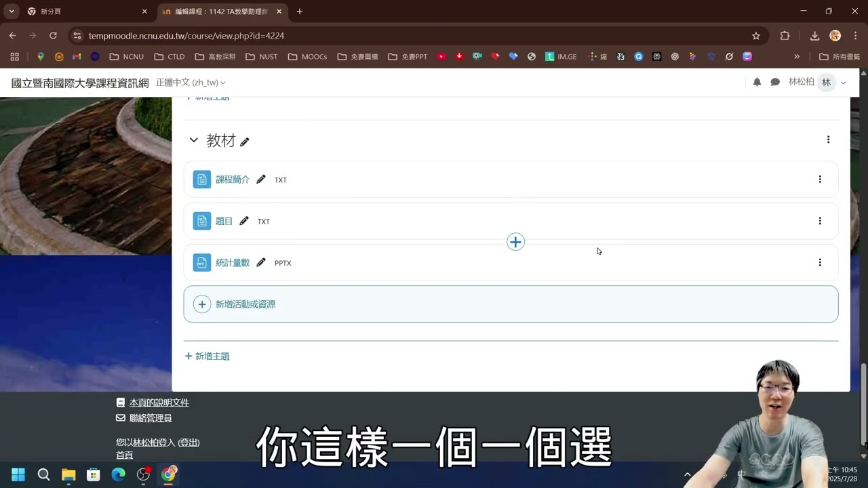Viewport: 868px width, 488px height.
Task: Click the 課程簡介 file icon
Action: click(202, 180)
